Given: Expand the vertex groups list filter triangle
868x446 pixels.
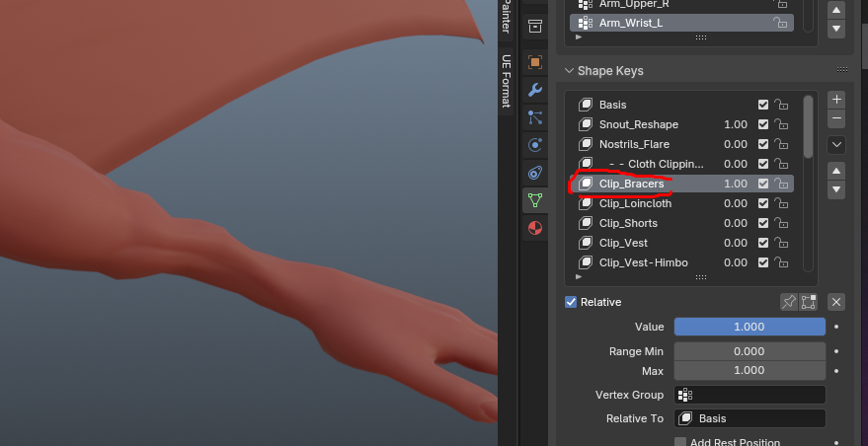Looking at the screenshot, I should click(x=579, y=37).
